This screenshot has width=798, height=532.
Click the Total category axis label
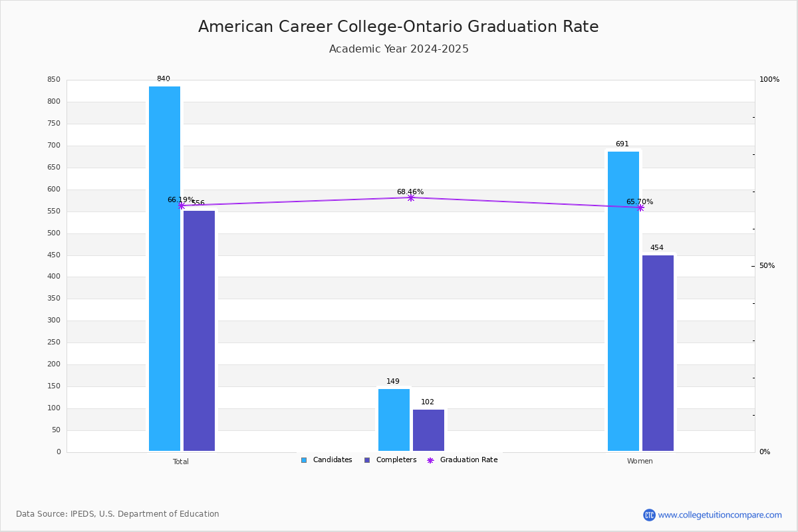(181, 462)
